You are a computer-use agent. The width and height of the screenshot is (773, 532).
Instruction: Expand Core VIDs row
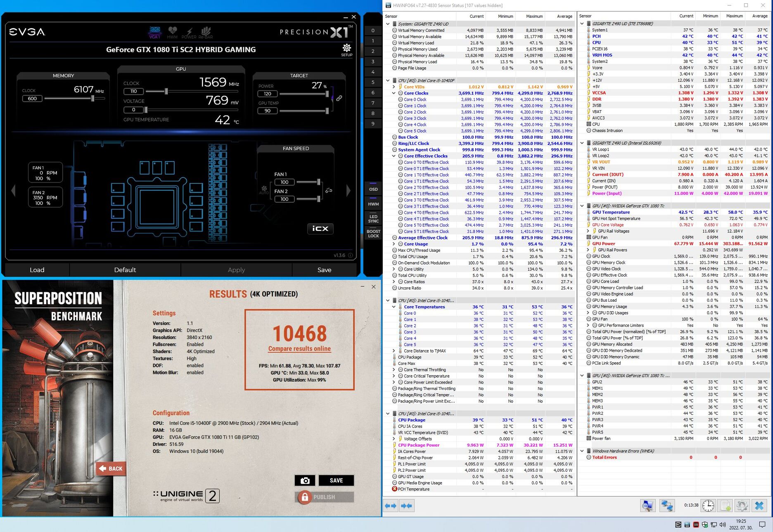tap(394, 87)
